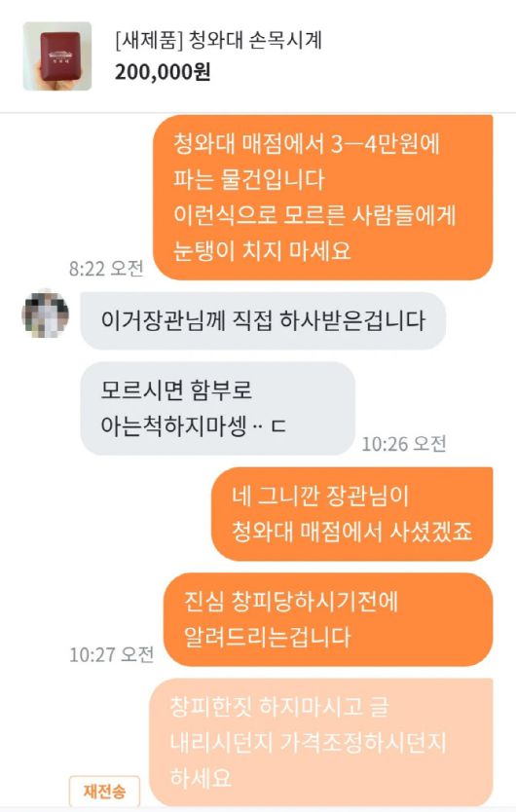This screenshot has height=812, width=516.
Task: Tap the message starting 청와대 매점에서 3—4만원에
Action: point(322,198)
